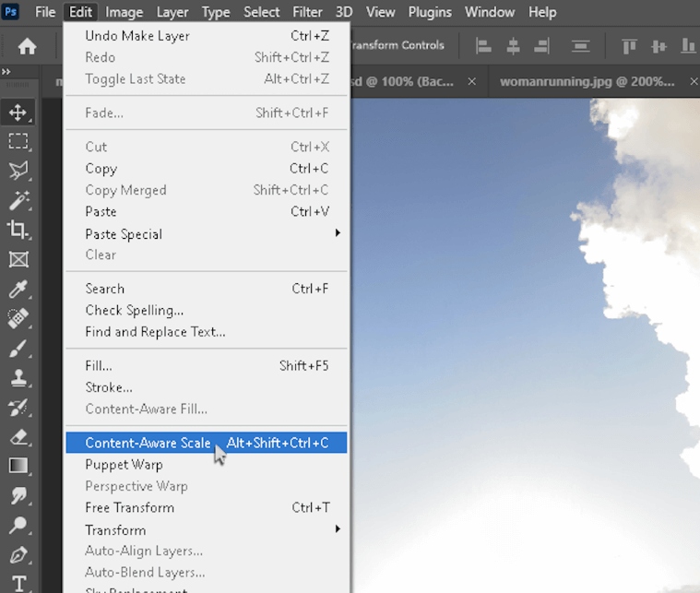This screenshot has height=593, width=700.
Task: Select the Dodge tool
Action: [18, 525]
